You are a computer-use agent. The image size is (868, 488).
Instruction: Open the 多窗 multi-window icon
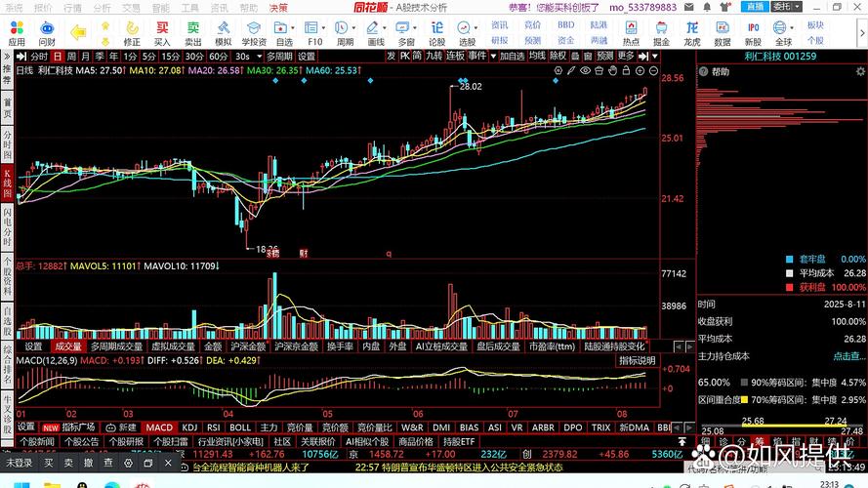[404, 32]
